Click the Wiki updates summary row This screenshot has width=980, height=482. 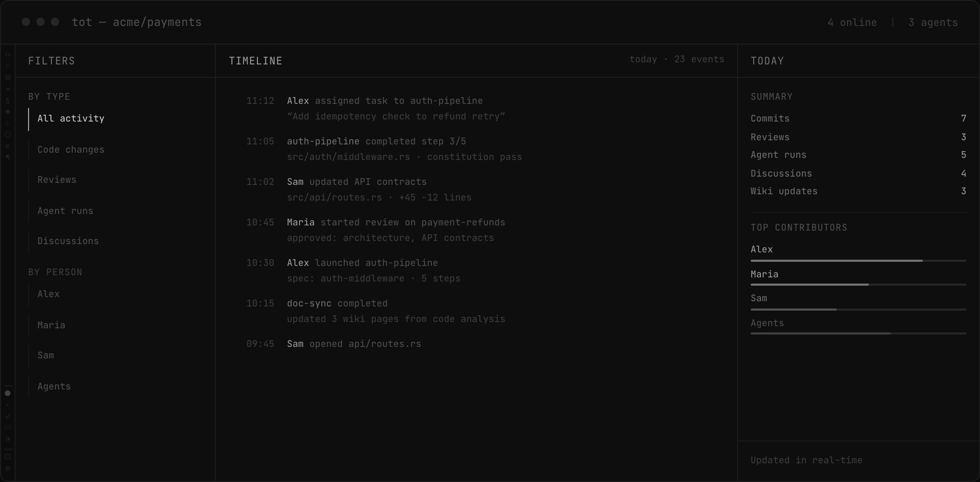click(859, 192)
